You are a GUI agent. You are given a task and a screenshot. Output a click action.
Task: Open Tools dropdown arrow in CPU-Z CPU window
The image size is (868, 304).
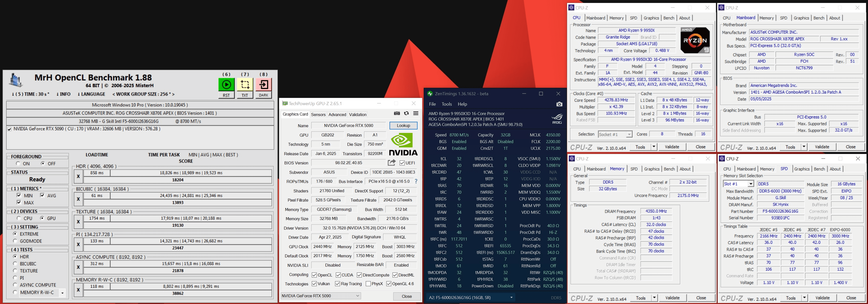(654, 147)
